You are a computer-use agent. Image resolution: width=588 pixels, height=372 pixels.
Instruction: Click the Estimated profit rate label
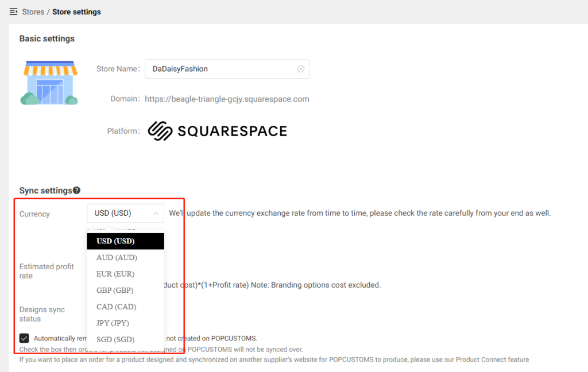point(47,271)
